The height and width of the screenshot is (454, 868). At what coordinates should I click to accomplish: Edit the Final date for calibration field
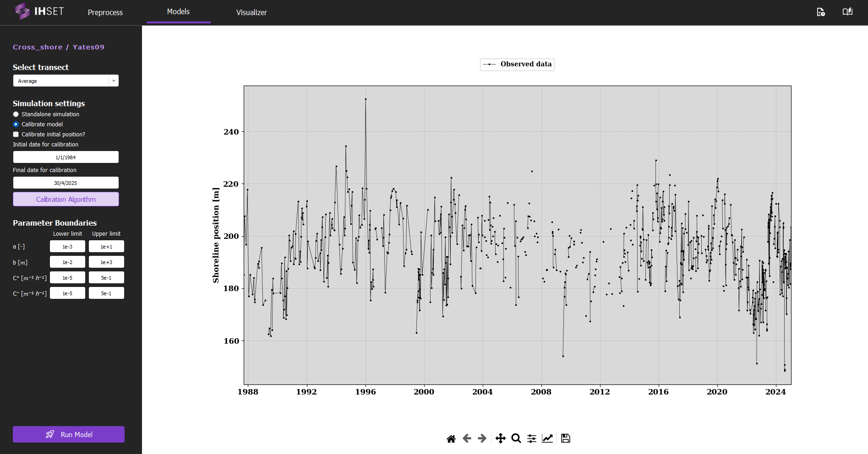[x=66, y=183]
